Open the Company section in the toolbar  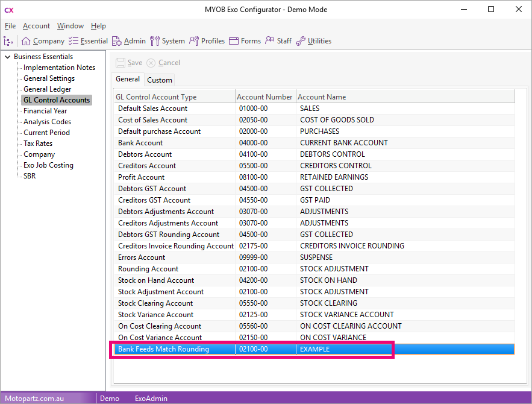[x=43, y=41]
